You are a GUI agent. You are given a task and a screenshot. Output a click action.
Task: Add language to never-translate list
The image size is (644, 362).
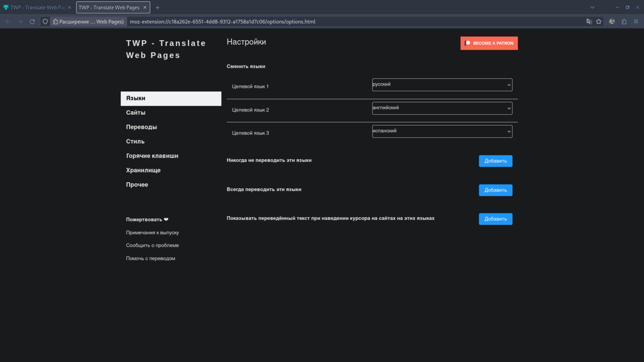click(x=495, y=161)
